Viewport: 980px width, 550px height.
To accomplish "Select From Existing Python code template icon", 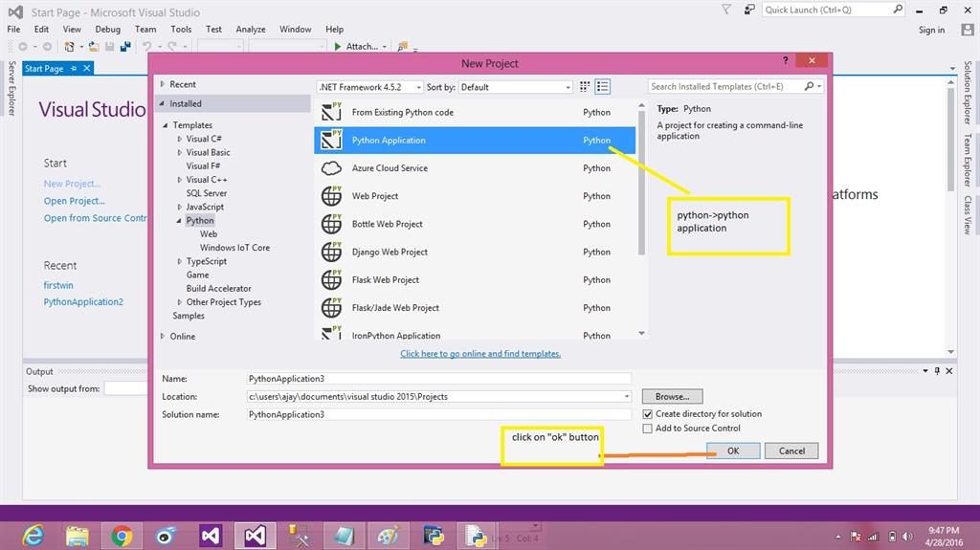I will (x=331, y=112).
